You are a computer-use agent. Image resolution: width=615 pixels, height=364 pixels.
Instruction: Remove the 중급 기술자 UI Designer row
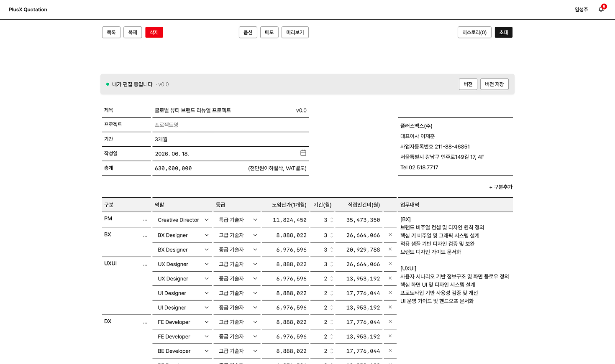390,307
